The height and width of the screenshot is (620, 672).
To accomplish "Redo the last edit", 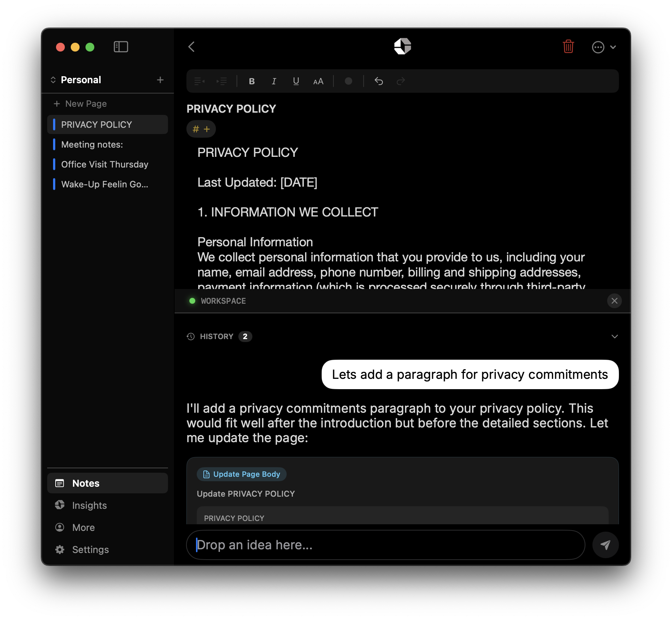I will pyautogui.click(x=401, y=81).
